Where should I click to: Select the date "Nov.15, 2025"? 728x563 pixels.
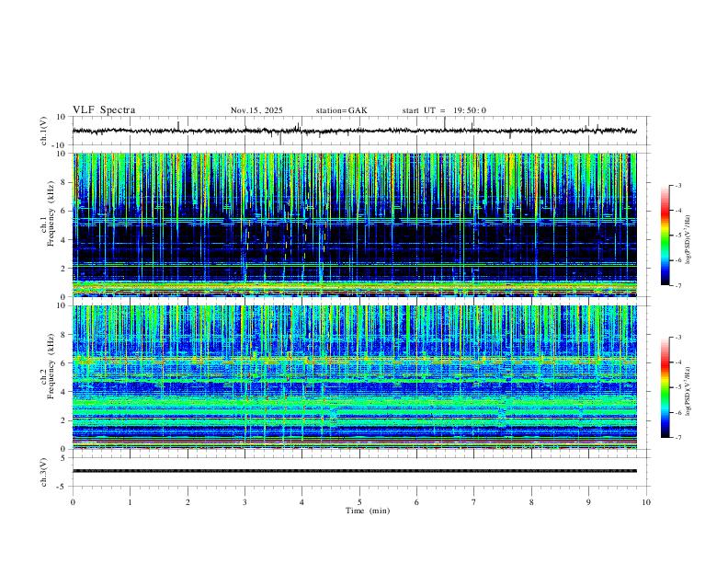pos(256,110)
